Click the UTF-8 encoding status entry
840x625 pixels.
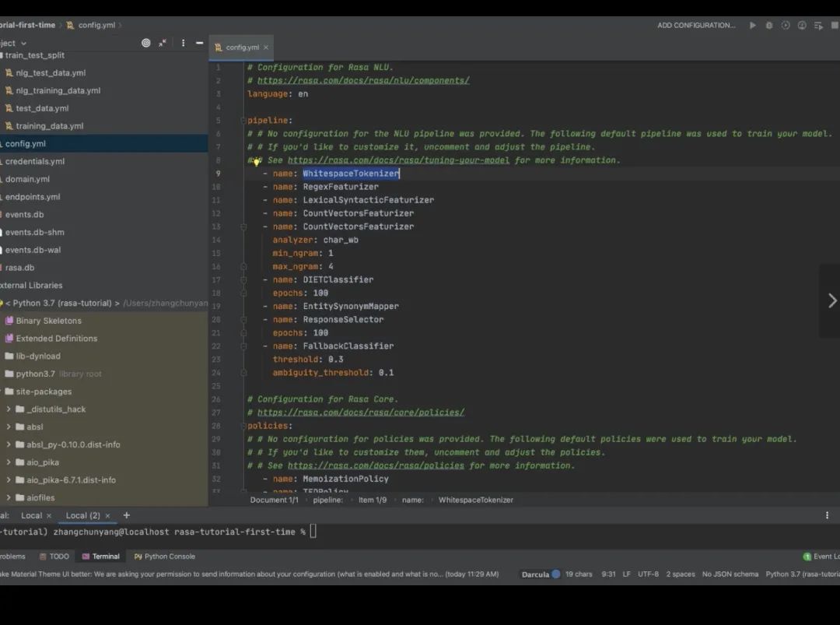(x=648, y=574)
